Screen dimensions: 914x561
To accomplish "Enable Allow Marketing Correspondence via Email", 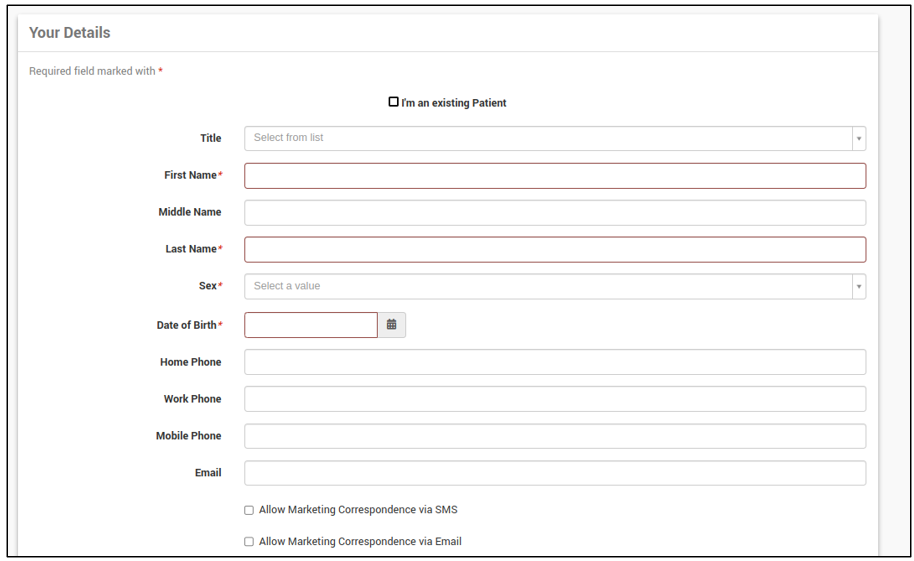I will coord(249,542).
